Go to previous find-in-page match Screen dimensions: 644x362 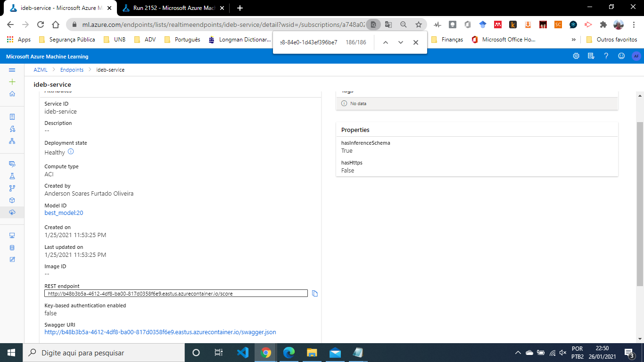click(385, 42)
